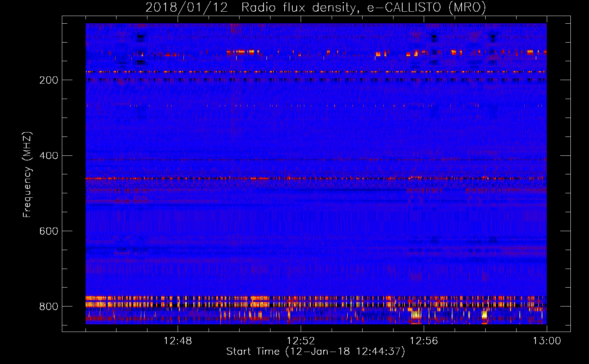Click the 'Start Time (12-Jan-18 12:44:37)' label
Image resolution: width=589 pixels, height=364 pixels.
click(316, 352)
